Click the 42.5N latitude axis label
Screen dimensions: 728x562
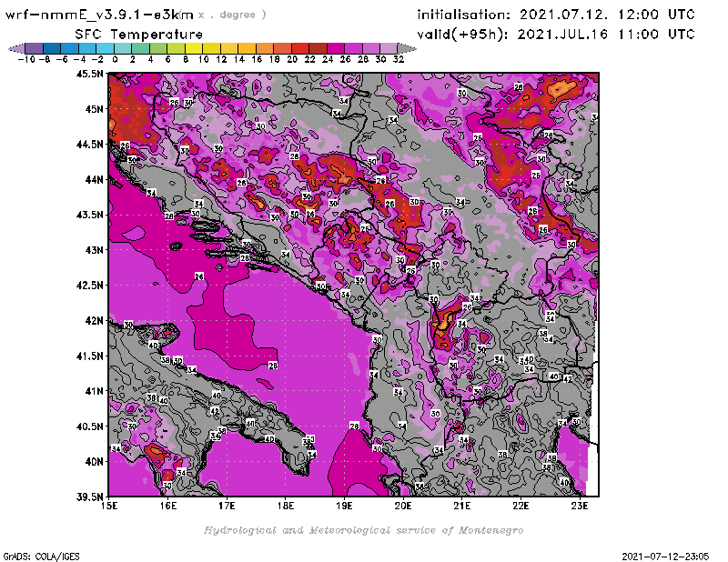(89, 286)
